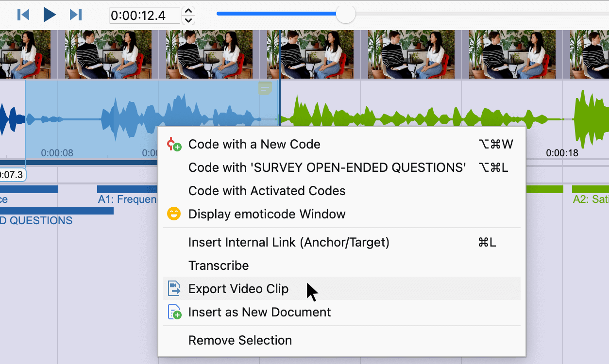This screenshot has width=609, height=364.
Task: Click the selection start time tag 07.3
Action: coord(13,174)
